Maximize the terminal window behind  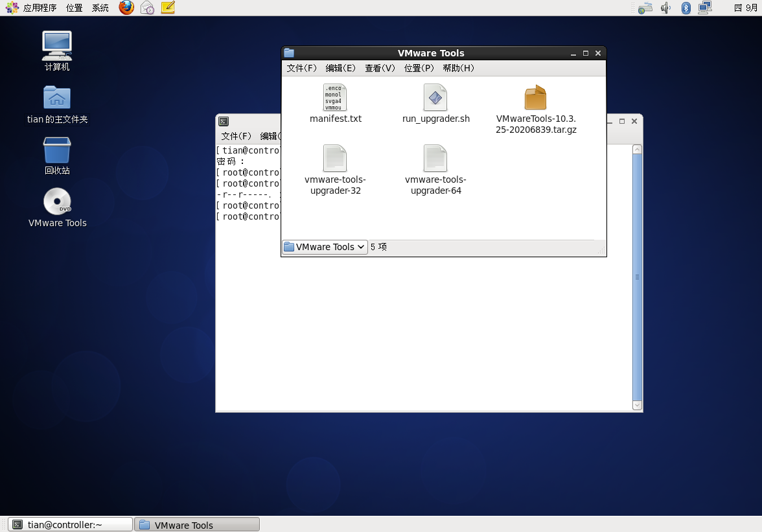pyautogui.click(x=622, y=121)
